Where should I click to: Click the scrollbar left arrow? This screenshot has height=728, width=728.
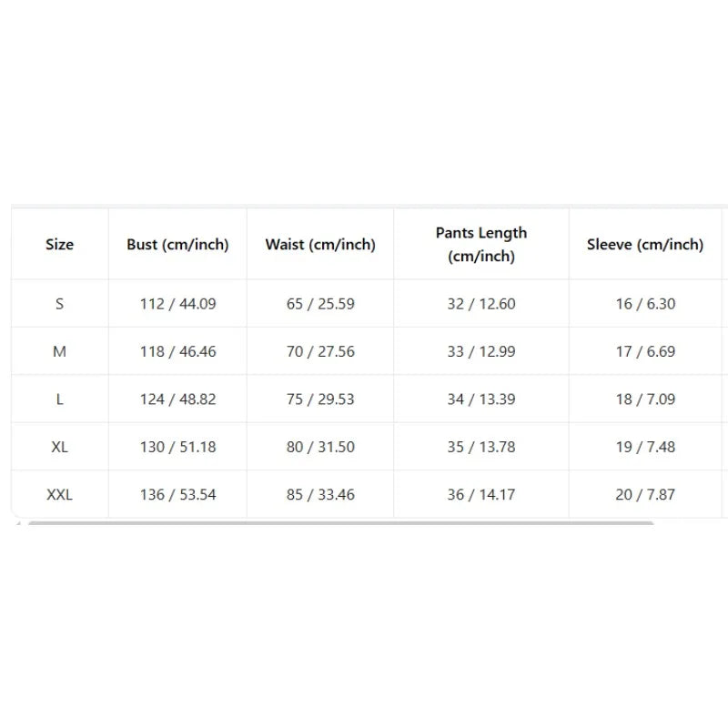18,522
